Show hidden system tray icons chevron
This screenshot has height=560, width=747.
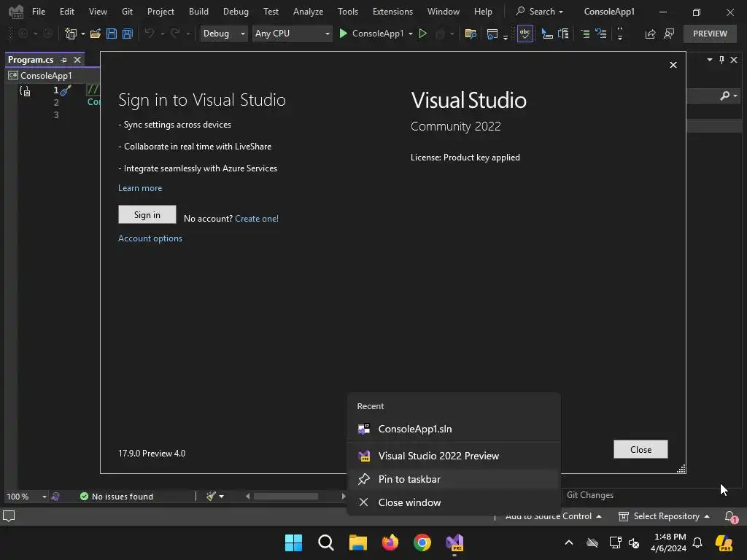(x=569, y=542)
